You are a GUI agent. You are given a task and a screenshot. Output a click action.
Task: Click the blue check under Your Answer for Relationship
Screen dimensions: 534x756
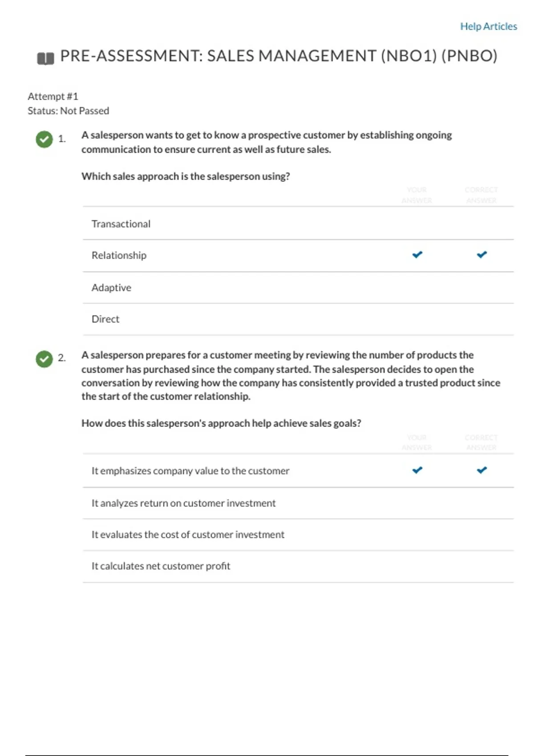coord(417,254)
